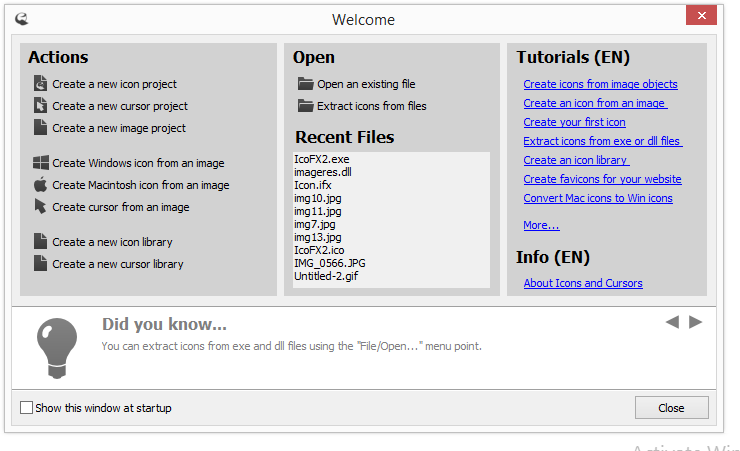Open imageres.dll from Recent Files

322,172
